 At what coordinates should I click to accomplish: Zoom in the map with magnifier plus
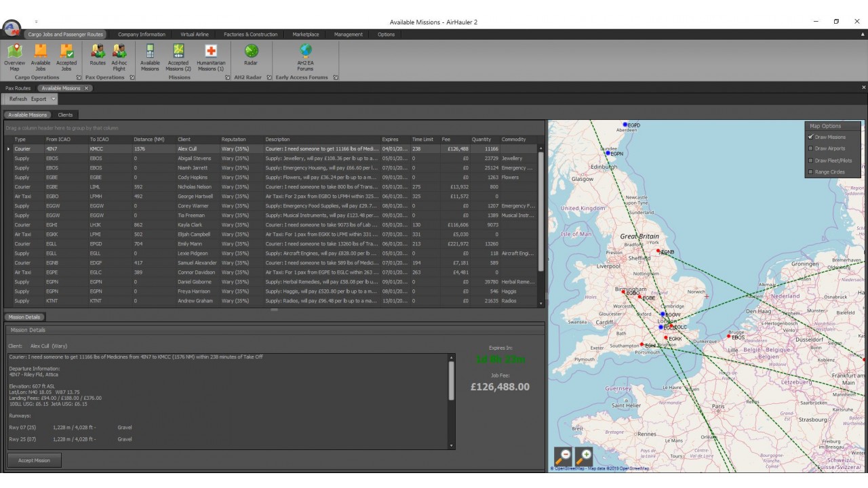click(x=584, y=457)
